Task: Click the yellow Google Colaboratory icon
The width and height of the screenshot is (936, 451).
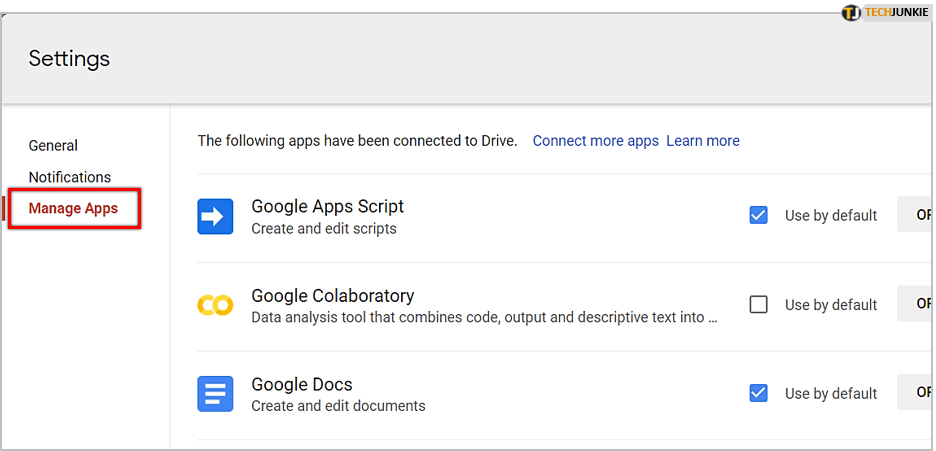Action: point(215,305)
